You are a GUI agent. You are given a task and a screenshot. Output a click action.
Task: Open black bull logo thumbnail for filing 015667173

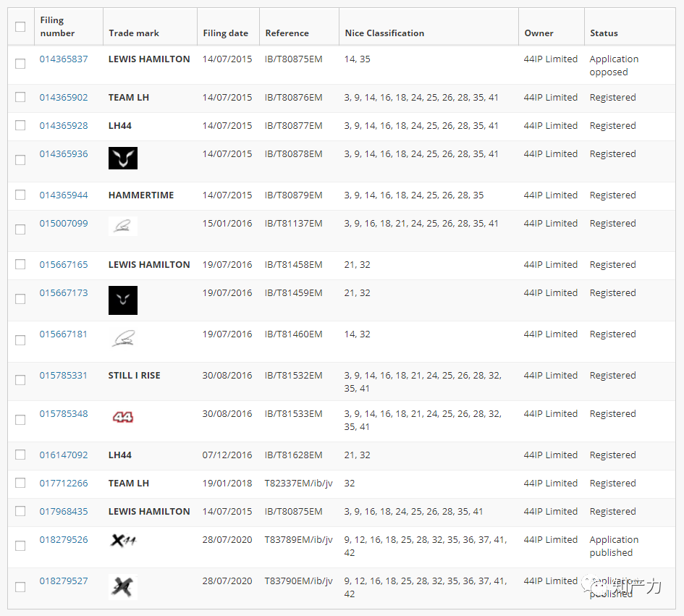point(122,300)
